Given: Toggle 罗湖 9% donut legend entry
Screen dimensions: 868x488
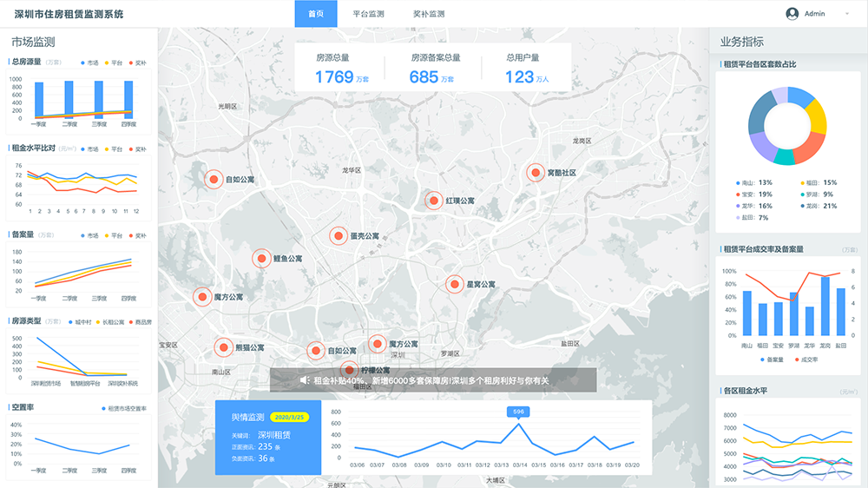Looking at the screenshot, I should (x=817, y=195).
